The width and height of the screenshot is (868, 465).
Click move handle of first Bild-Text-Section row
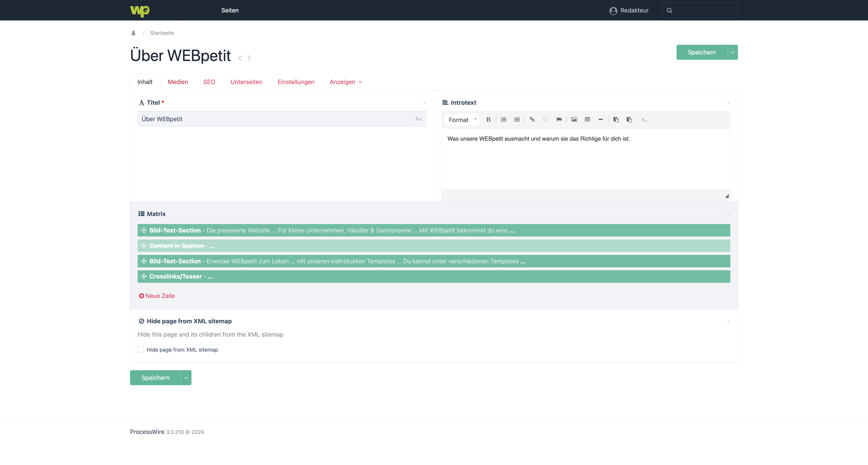point(144,230)
